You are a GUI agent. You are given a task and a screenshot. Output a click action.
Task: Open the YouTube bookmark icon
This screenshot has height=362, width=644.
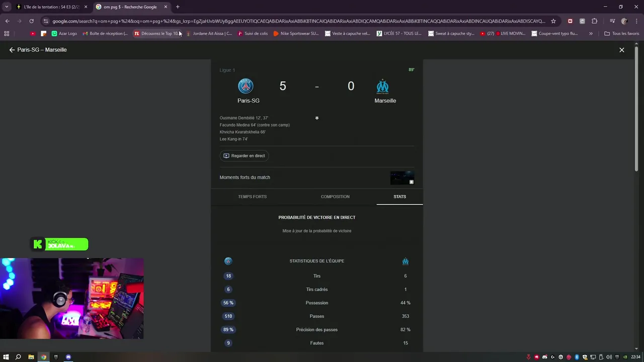[x=33, y=34]
